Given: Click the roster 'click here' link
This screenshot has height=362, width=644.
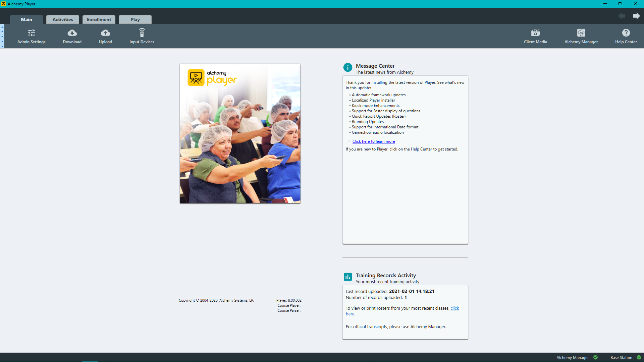Looking at the screenshot, I should pyautogui.click(x=454, y=308).
